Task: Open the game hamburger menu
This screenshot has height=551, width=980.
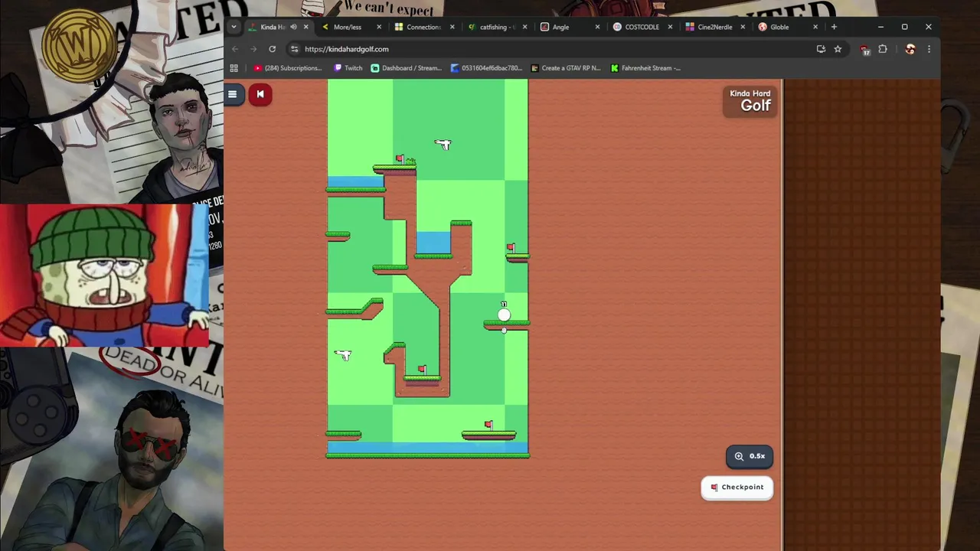Action: (x=232, y=94)
